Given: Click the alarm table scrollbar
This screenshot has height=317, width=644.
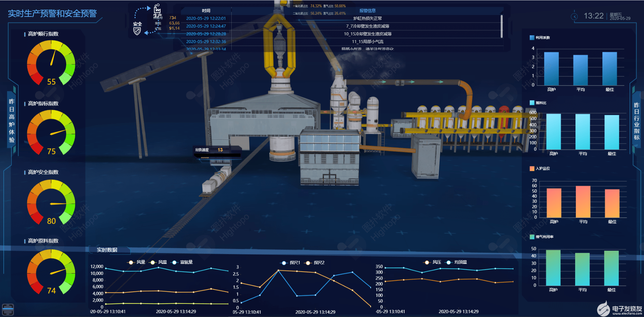Looking at the screenshot, I should pos(502,26).
